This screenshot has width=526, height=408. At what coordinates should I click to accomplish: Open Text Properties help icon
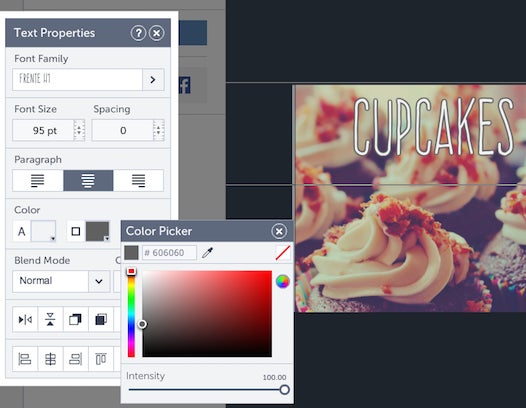pos(138,33)
